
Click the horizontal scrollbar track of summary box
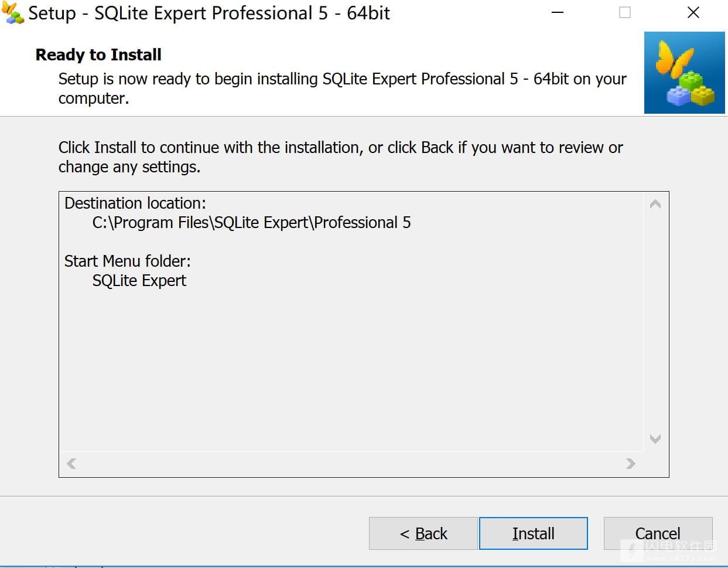pyautogui.click(x=350, y=464)
